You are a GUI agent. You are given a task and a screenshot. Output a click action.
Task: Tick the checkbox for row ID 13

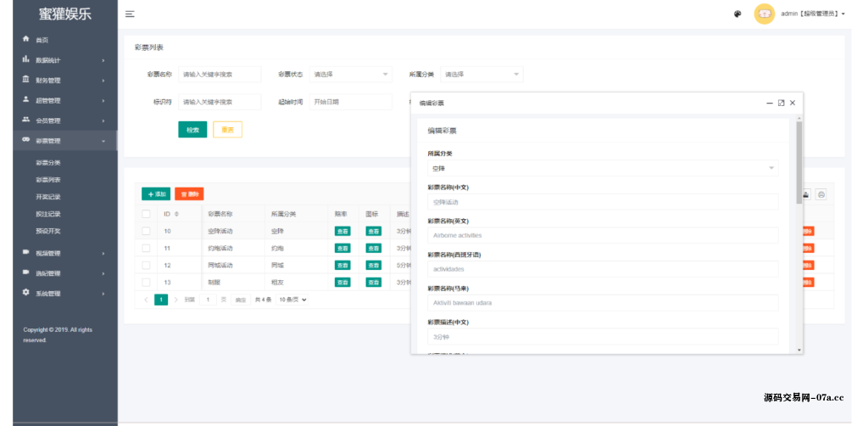(x=146, y=282)
